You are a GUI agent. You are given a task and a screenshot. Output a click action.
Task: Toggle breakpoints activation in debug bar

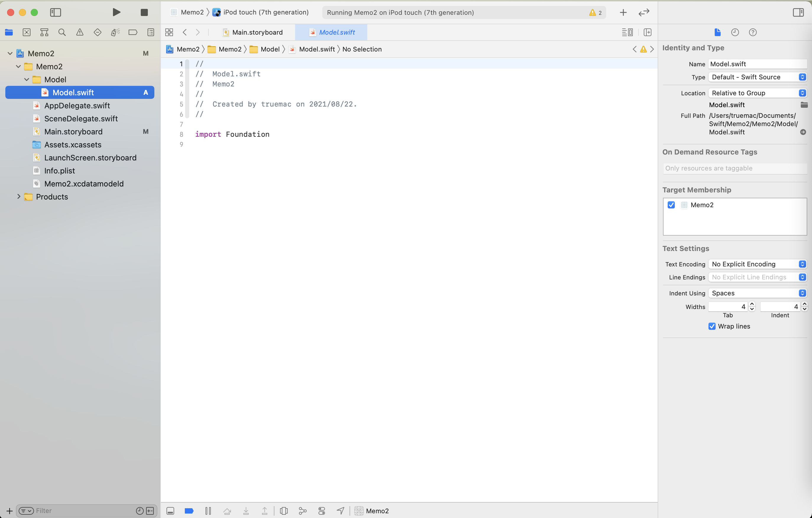pyautogui.click(x=189, y=511)
